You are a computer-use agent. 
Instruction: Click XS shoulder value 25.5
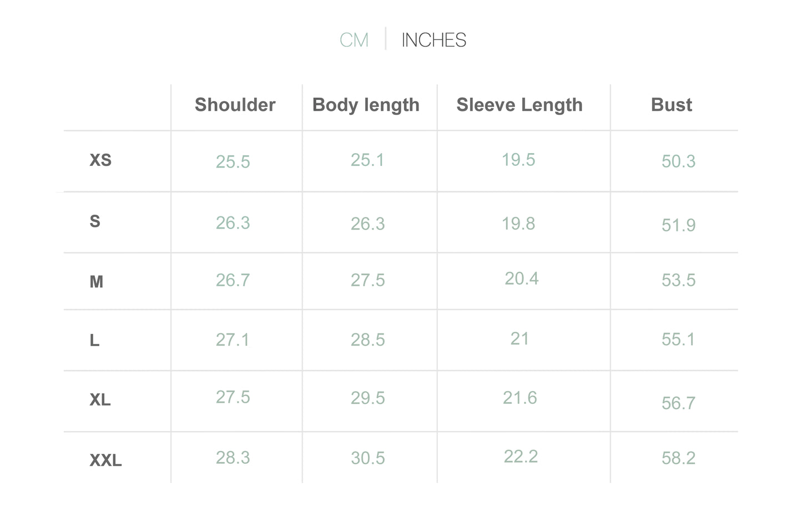[x=233, y=162]
